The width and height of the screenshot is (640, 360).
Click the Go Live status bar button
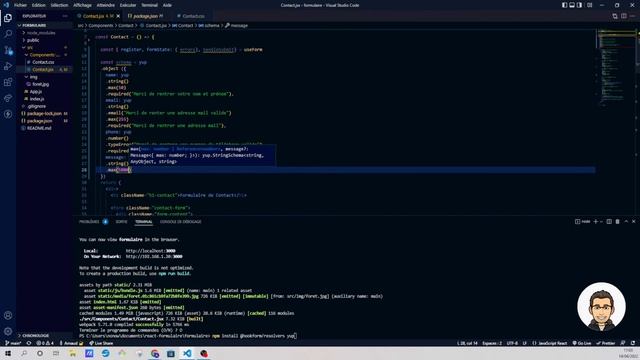pos(582,343)
